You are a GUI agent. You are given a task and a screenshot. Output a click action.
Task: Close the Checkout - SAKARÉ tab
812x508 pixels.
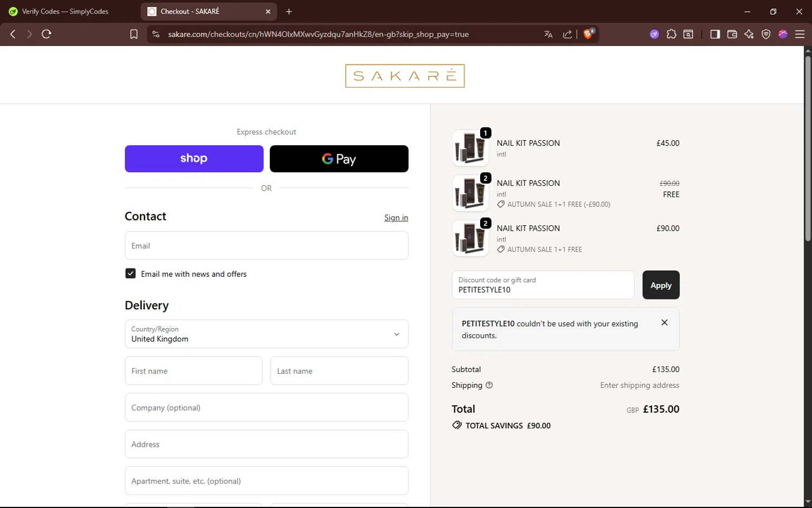268,11
